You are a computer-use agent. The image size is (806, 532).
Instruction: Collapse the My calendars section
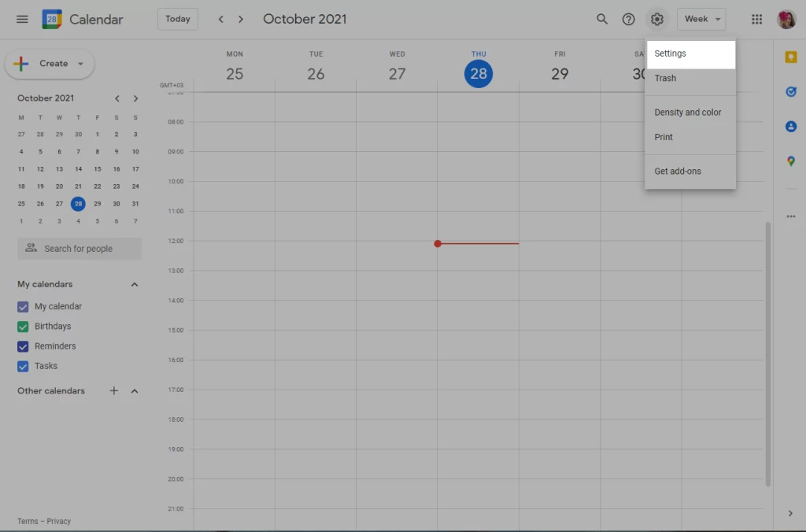pyautogui.click(x=134, y=284)
